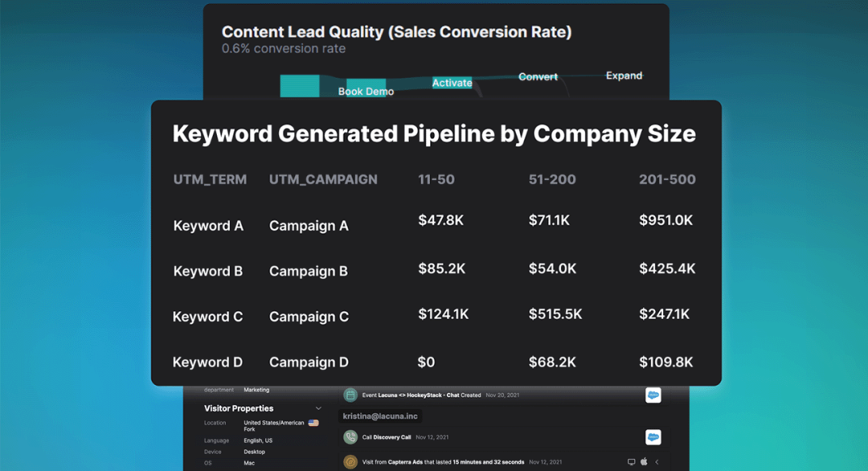Select the Keyword C row label
868x471 pixels.
[207, 317]
